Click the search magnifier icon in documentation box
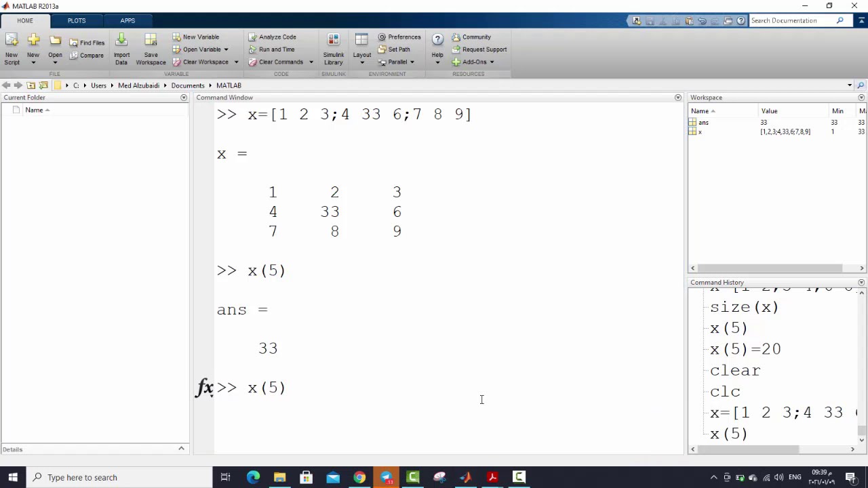 (x=840, y=20)
